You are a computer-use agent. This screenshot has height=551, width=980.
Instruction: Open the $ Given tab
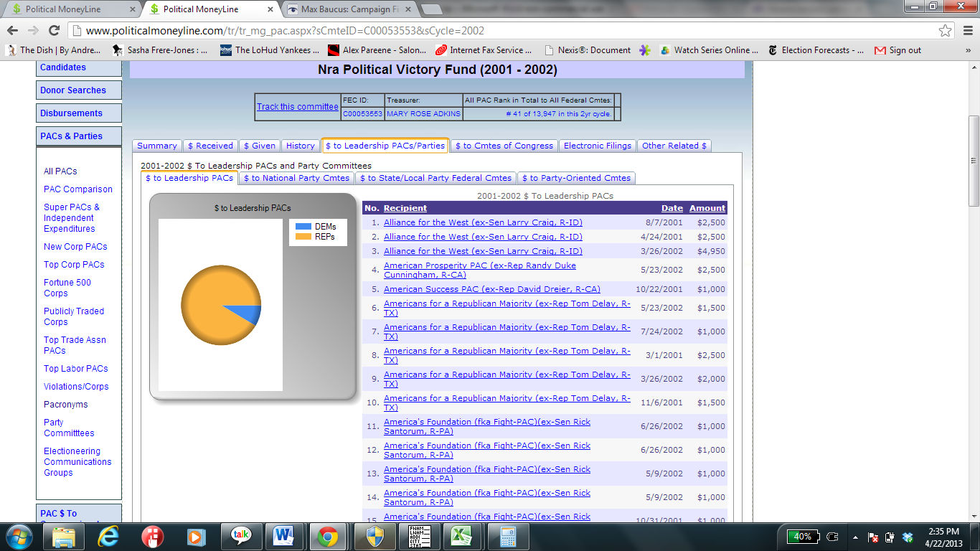click(x=260, y=146)
